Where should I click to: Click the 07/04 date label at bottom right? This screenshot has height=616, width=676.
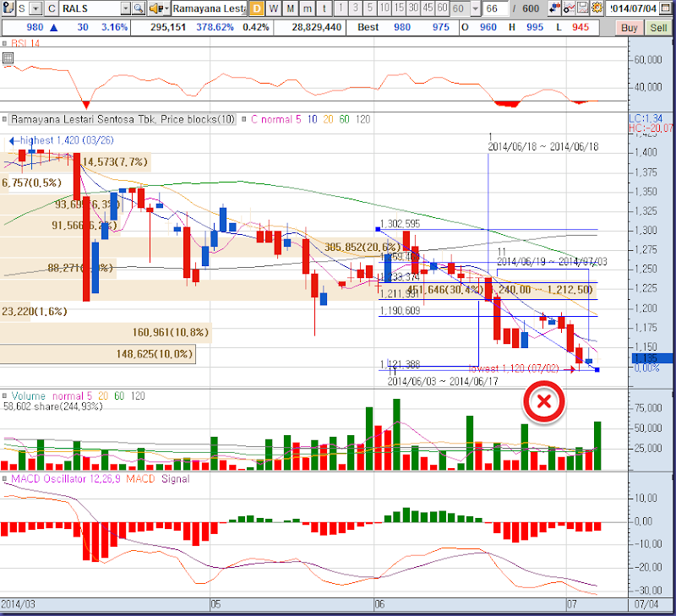point(646,604)
